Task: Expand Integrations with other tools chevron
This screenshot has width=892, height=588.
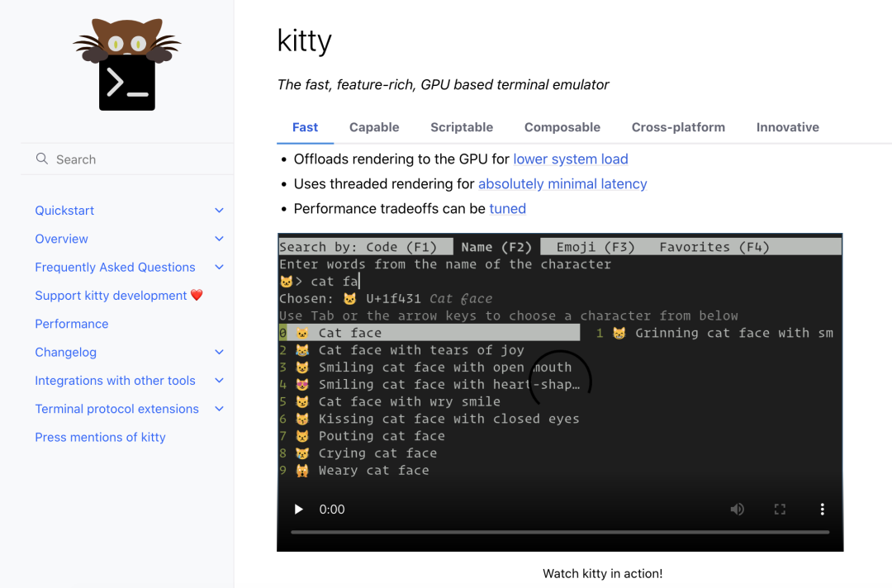Action: coord(219,381)
